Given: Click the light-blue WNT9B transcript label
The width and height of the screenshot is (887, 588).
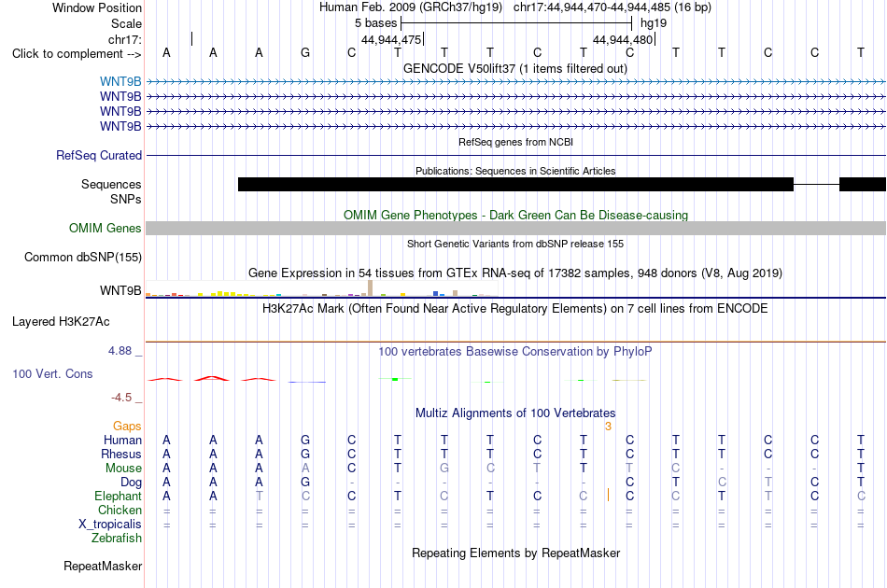Looking at the screenshot, I should pos(120,81).
